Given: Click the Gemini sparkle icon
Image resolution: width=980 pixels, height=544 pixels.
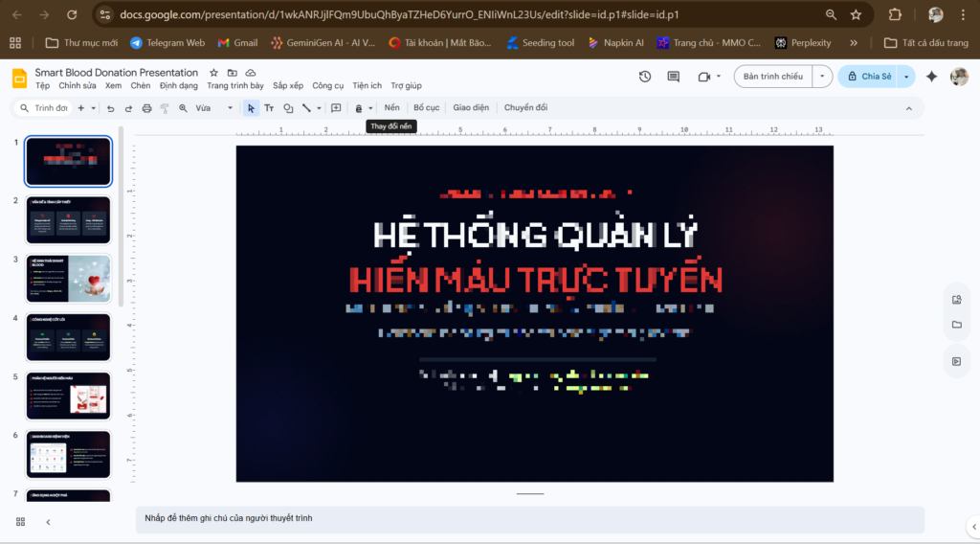Looking at the screenshot, I should click(931, 77).
